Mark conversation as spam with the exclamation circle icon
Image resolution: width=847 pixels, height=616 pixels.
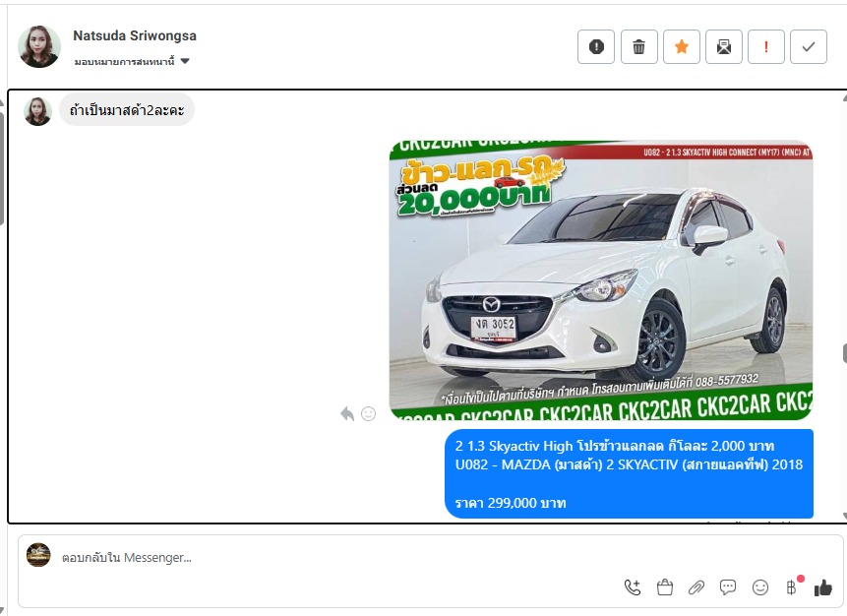[596, 47]
